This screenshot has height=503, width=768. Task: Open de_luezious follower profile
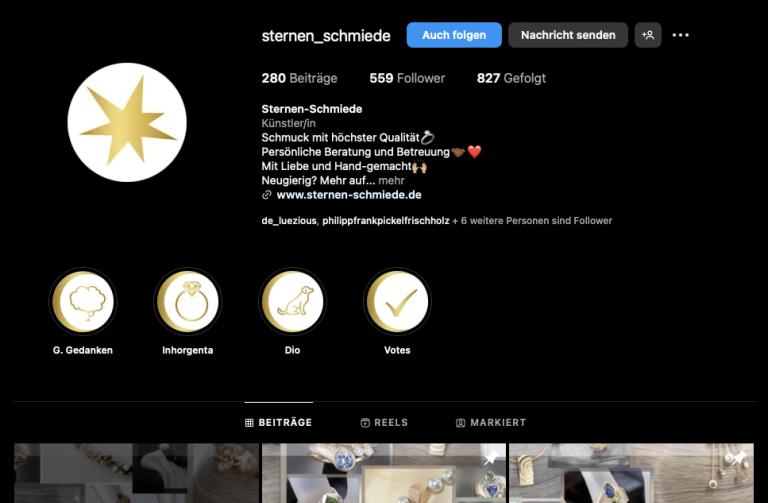(x=289, y=221)
